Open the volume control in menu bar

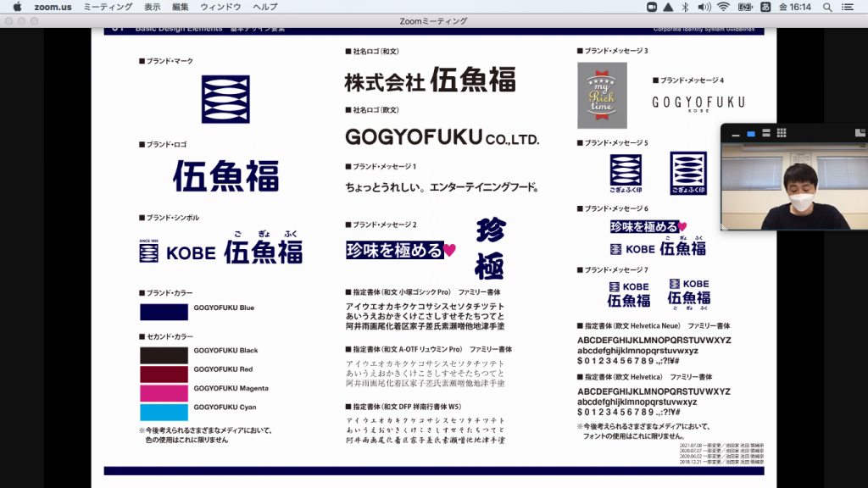pos(704,7)
